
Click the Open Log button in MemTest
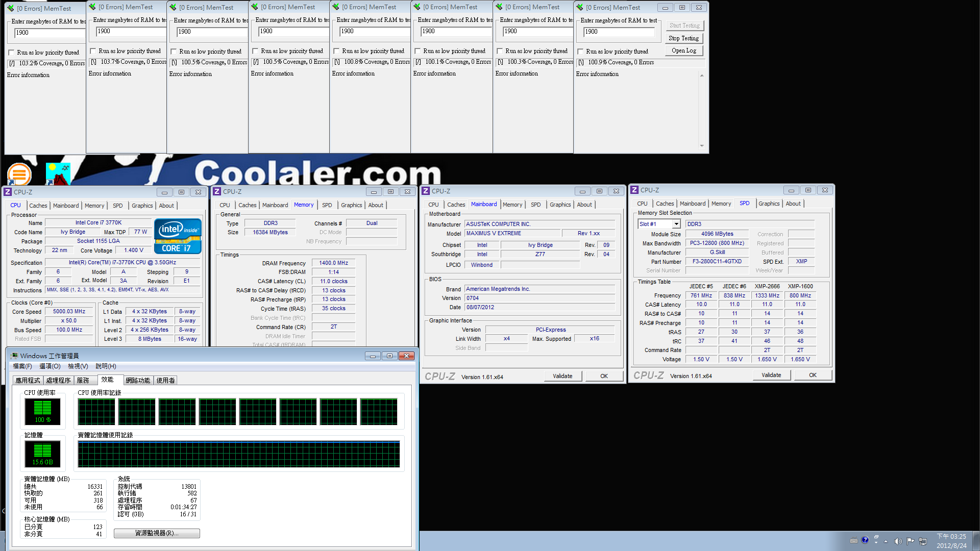683,51
